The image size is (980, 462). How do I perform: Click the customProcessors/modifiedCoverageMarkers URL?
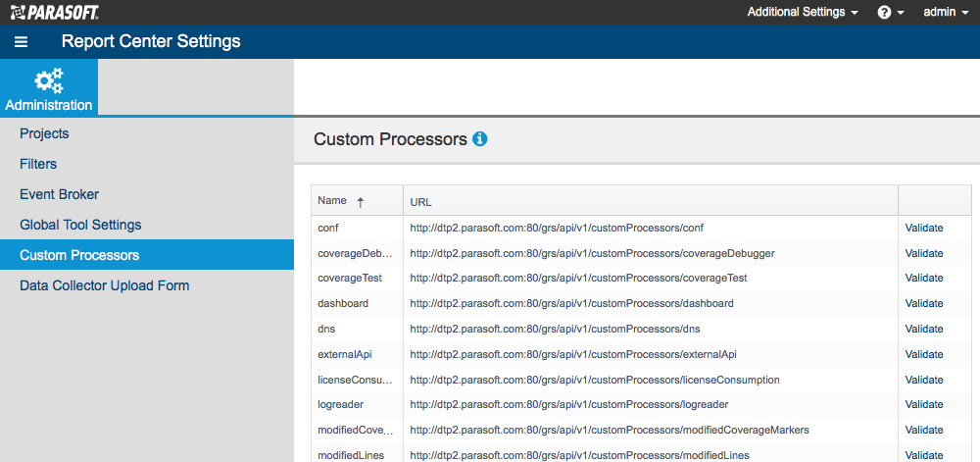610,430
